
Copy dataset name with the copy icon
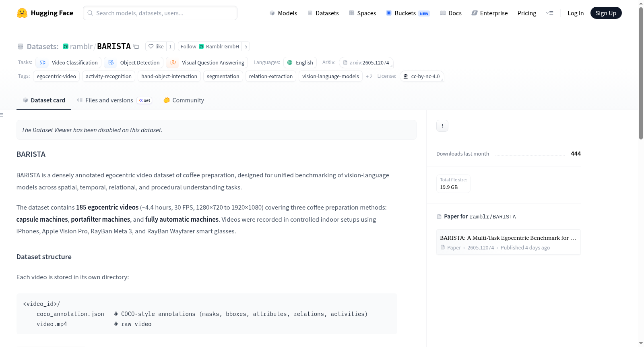click(136, 46)
